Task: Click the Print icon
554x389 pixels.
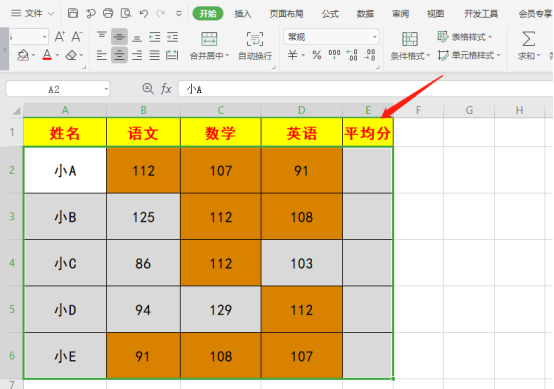Action: pos(108,13)
